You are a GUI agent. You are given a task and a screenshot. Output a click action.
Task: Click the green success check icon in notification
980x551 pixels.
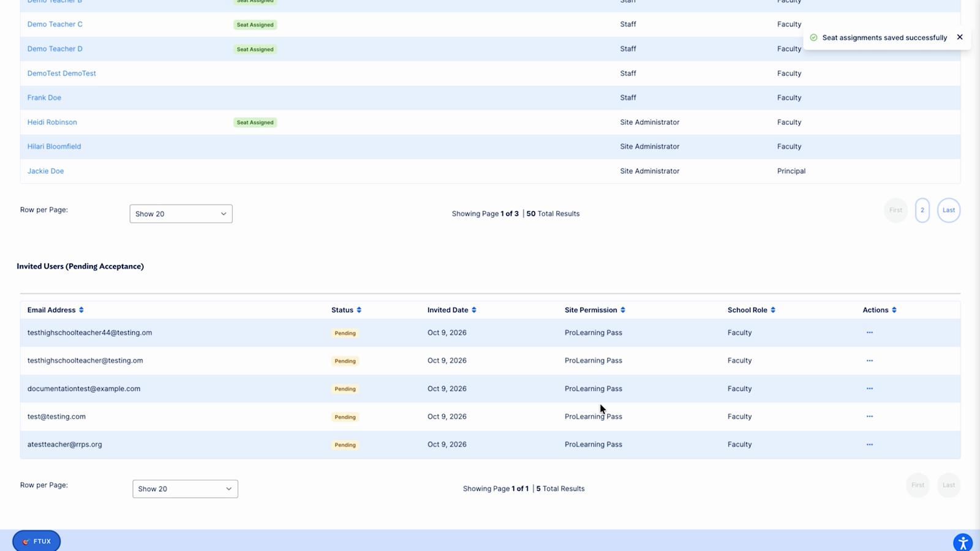click(813, 37)
